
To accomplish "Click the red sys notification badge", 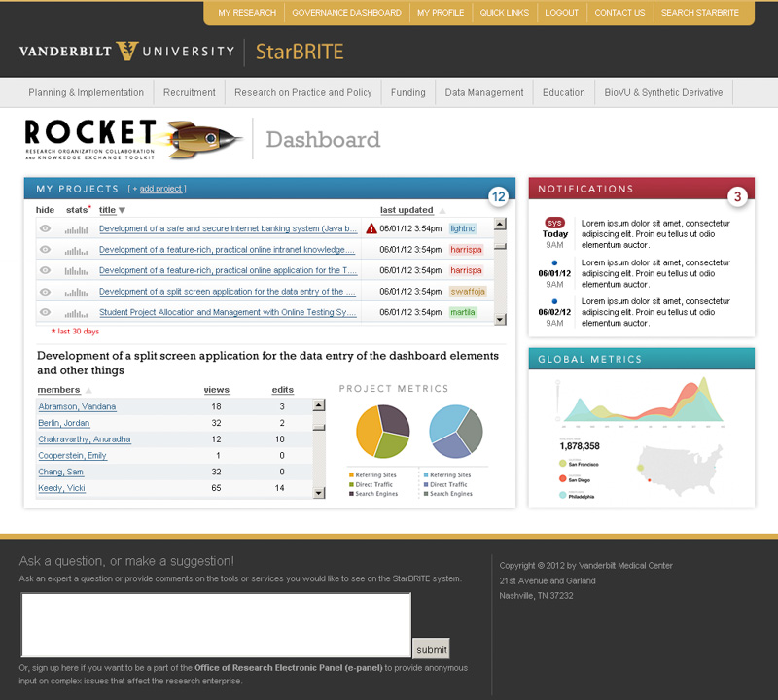I will click(x=554, y=223).
